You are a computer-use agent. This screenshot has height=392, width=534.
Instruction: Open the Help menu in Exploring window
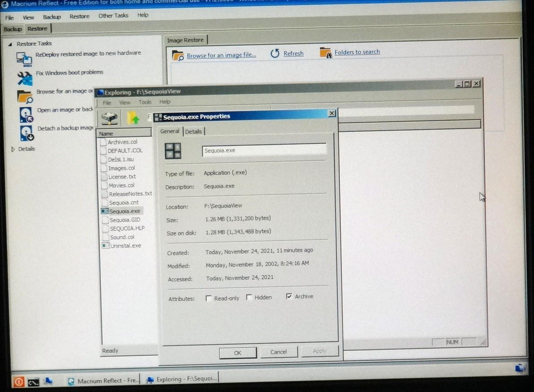coord(165,102)
